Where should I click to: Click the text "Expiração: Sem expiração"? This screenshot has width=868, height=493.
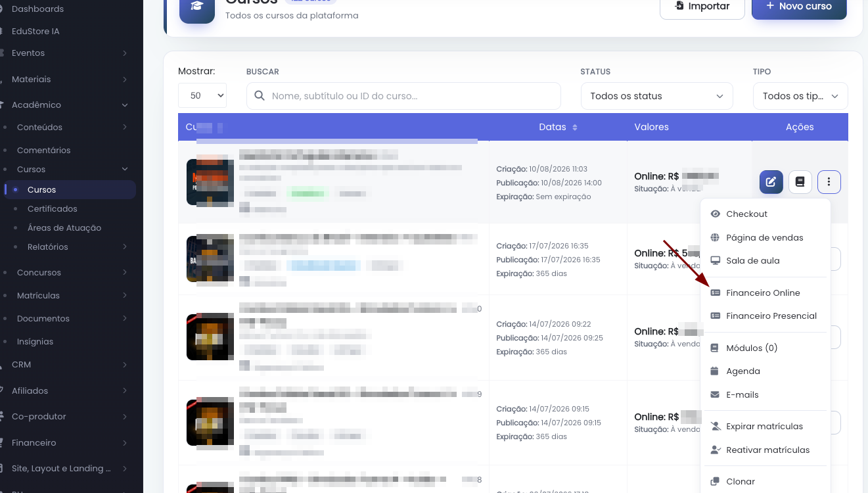click(543, 197)
